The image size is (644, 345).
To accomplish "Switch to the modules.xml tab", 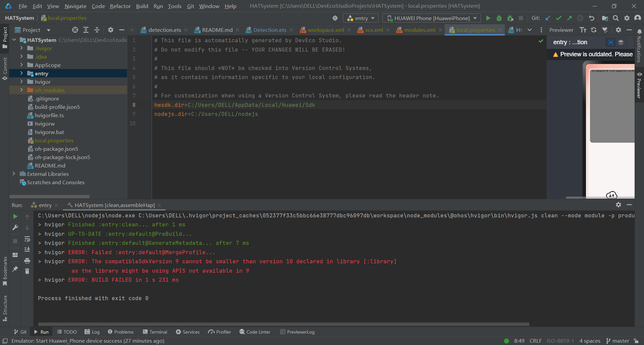I will [x=419, y=30].
